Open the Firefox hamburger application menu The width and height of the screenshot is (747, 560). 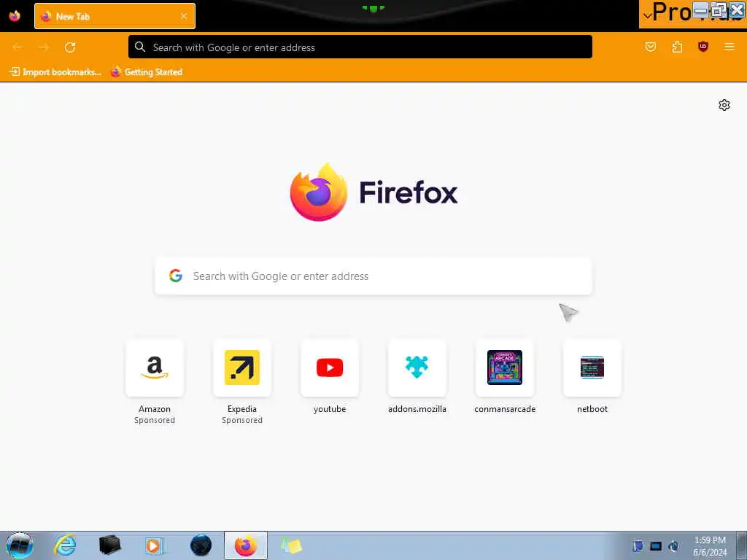729,47
